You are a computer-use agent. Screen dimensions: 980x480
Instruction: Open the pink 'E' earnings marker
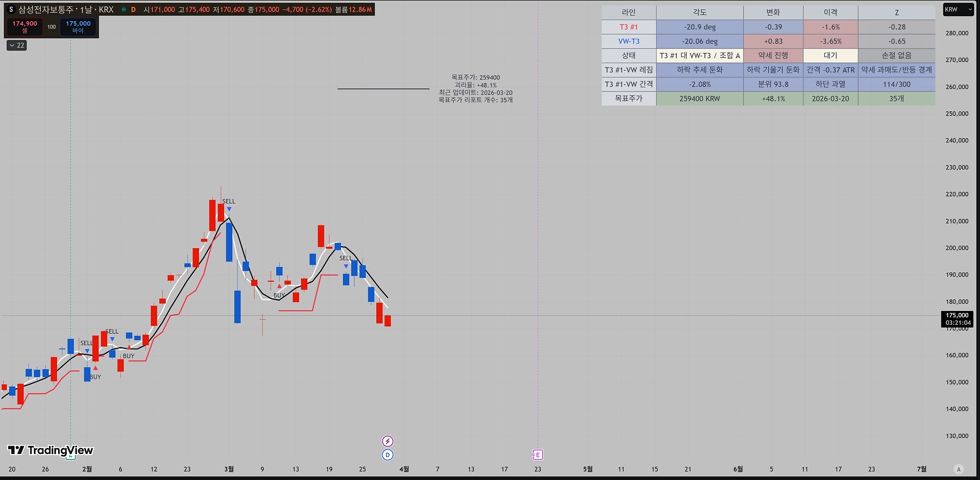coord(537,454)
